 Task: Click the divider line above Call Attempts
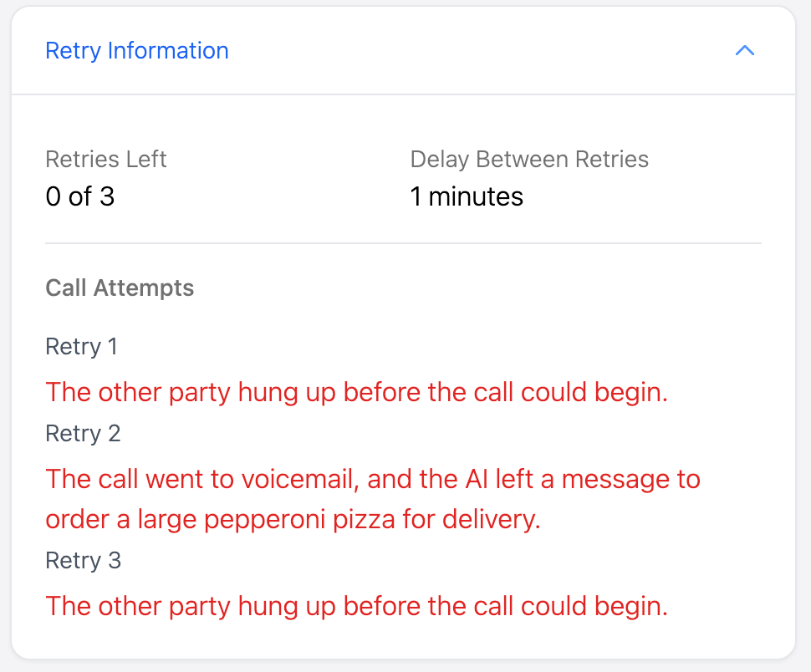[x=404, y=243]
